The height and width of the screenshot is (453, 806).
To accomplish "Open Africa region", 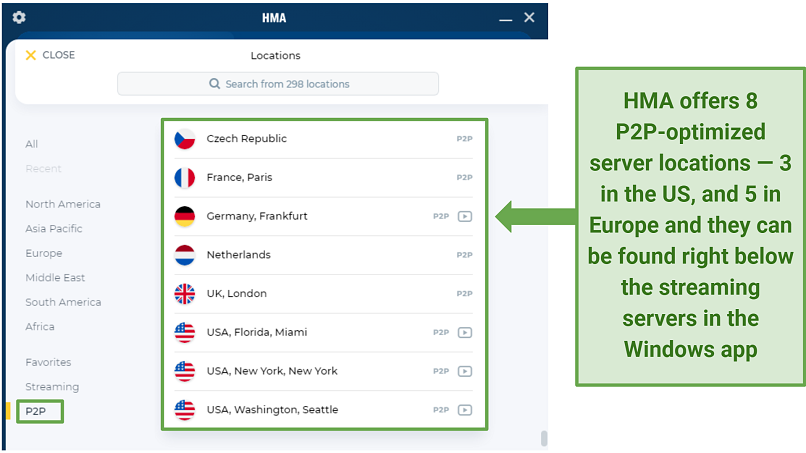I will coord(40,327).
